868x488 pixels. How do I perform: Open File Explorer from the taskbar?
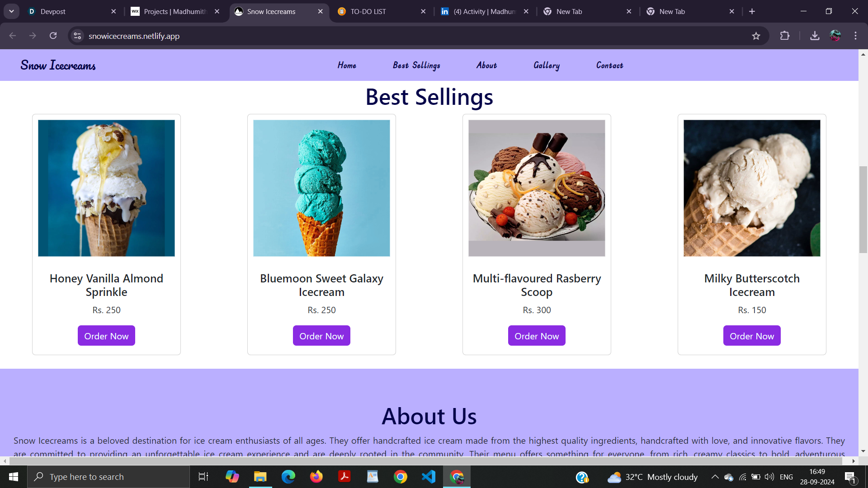[x=260, y=477]
